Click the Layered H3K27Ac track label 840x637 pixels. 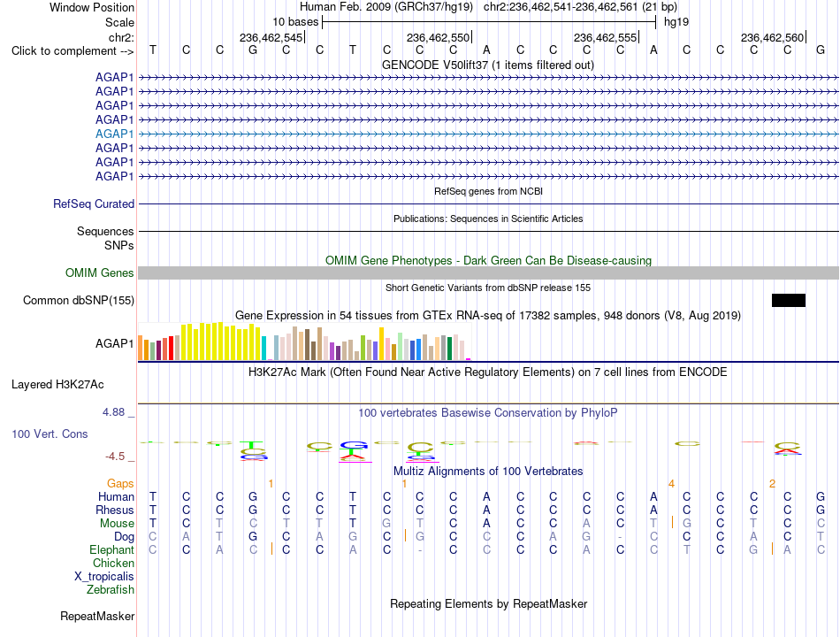pos(57,385)
